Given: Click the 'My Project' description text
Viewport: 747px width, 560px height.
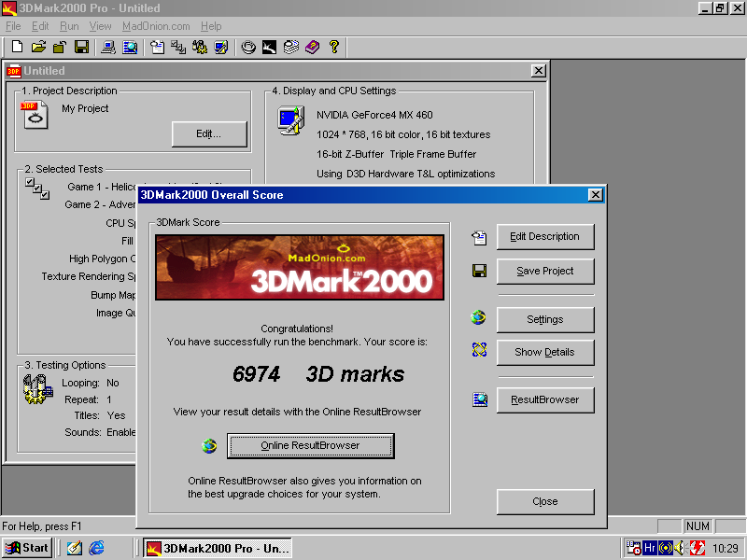Looking at the screenshot, I should [x=85, y=108].
